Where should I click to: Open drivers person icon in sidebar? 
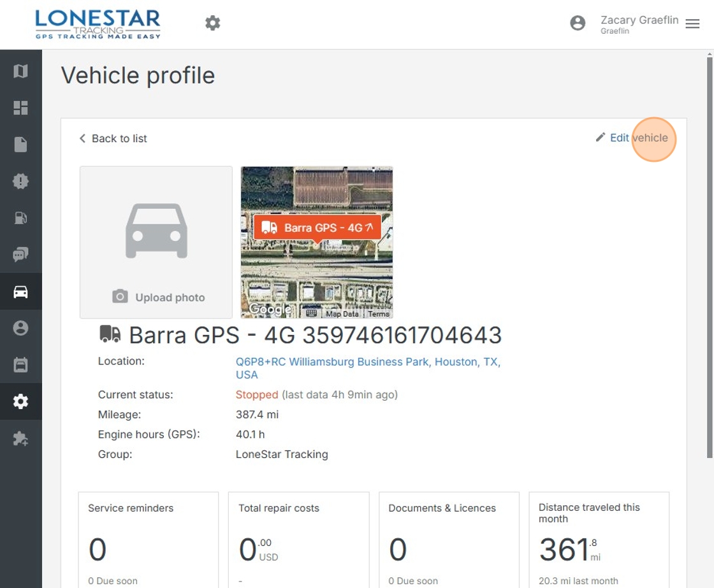(20, 328)
